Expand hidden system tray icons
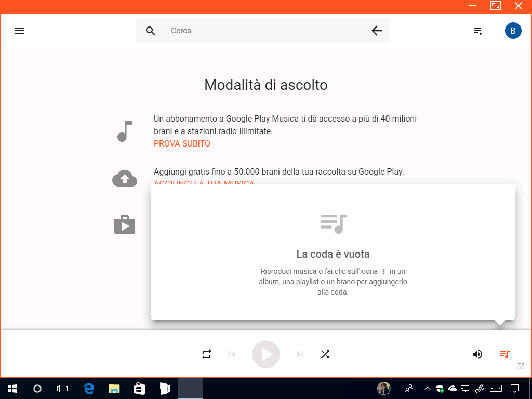This screenshot has width=532, height=399. [428, 389]
